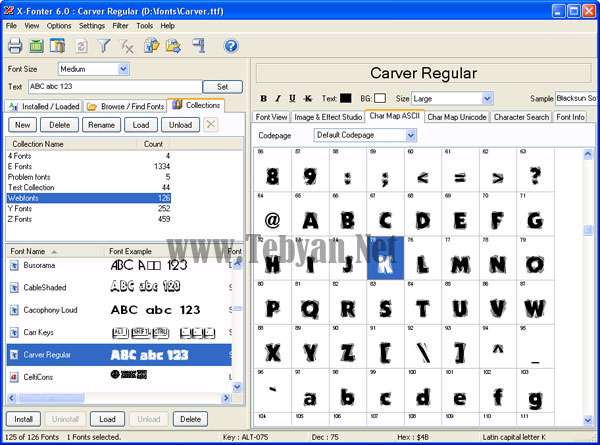Click the bottom Load button
600x445 pixels.
coord(107,419)
